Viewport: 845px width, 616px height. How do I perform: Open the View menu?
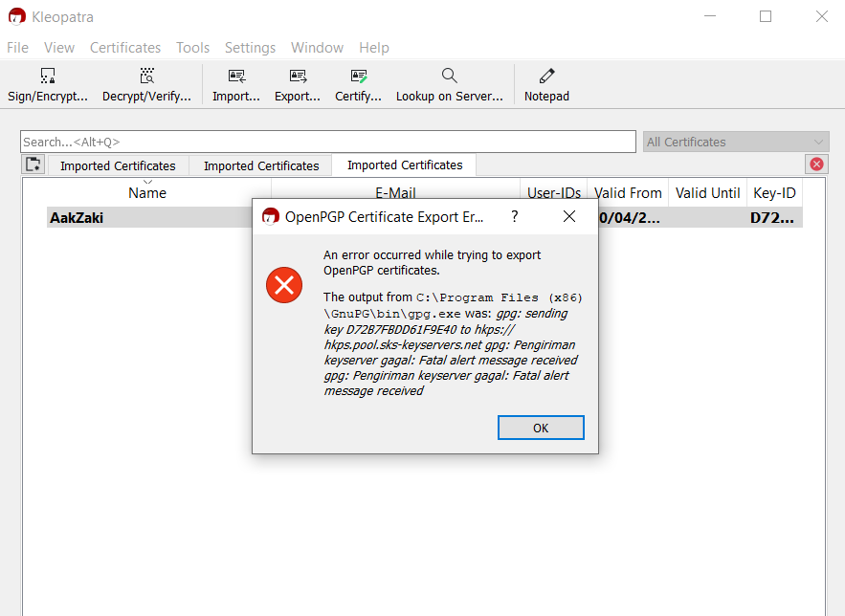click(x=59, y=48)
